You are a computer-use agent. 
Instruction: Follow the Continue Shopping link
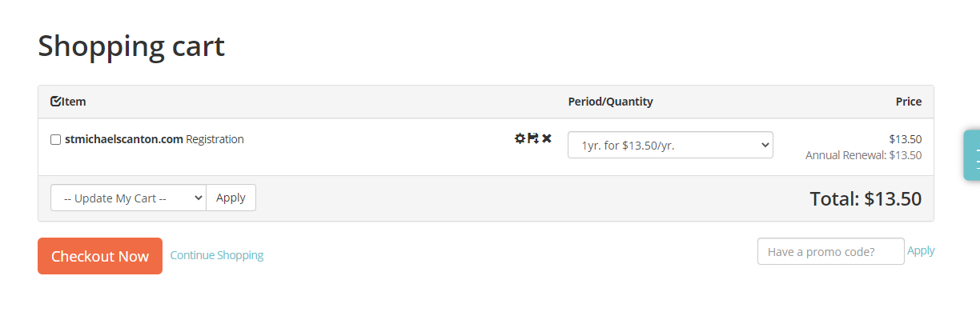[x=217, y=255]
